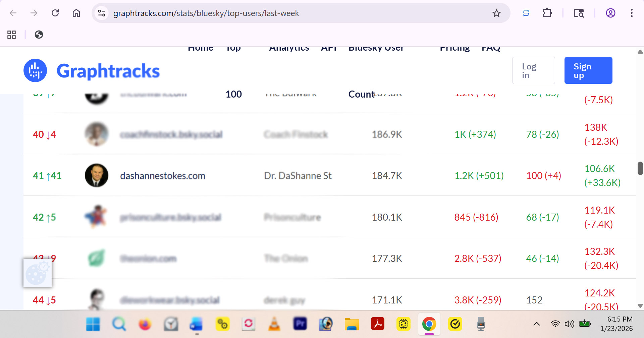Launch VLC media player from taskbar
644x338 pixels.
click(x=274, y=324)
